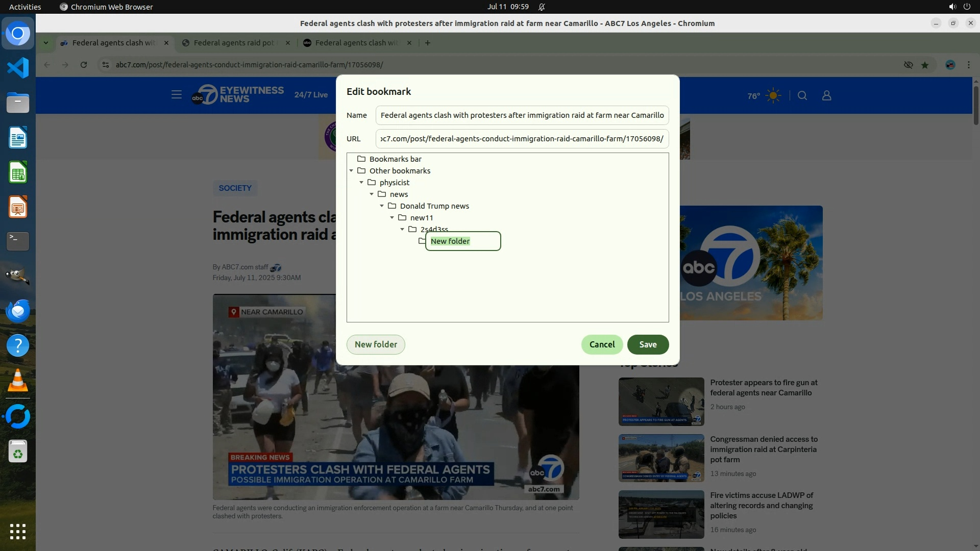Open Chromium three-dot menu
The width and height of the screenshot is (980, 551).
click(968, 65)
